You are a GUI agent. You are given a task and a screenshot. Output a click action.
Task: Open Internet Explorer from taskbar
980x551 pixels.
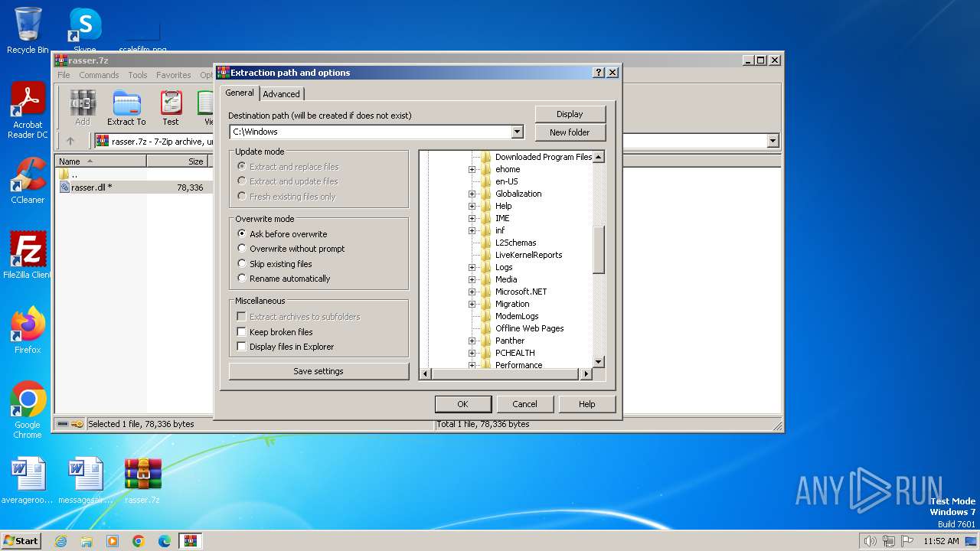pos(60,541)
